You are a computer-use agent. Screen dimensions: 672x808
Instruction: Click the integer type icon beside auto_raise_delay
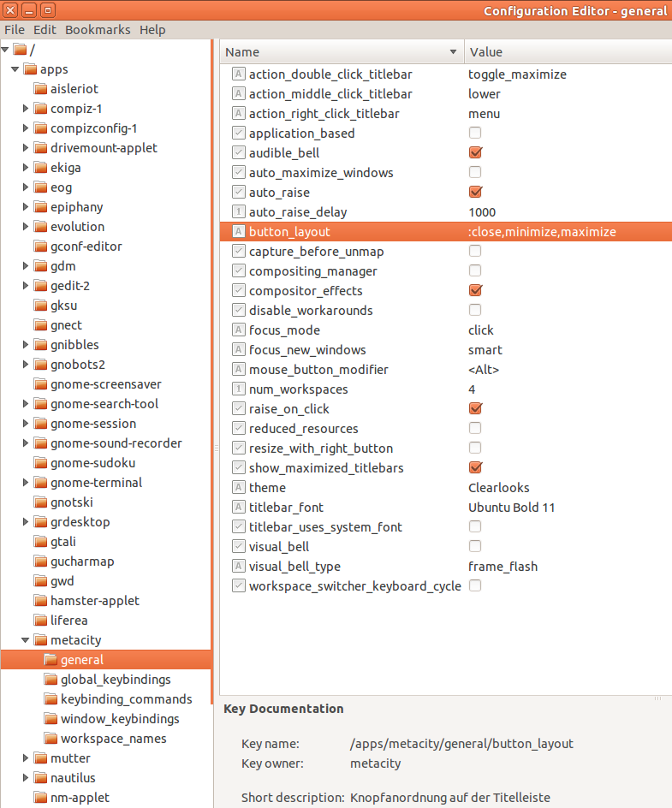239,212
